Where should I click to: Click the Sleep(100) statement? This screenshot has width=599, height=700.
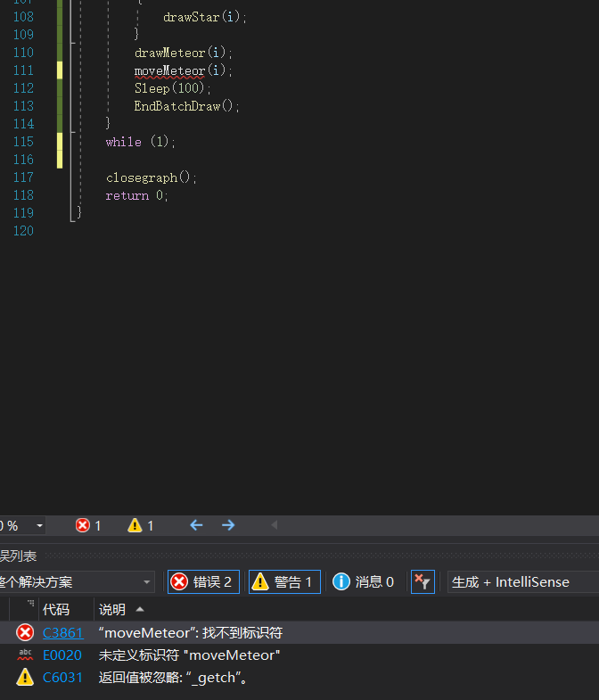pos(172,88)
